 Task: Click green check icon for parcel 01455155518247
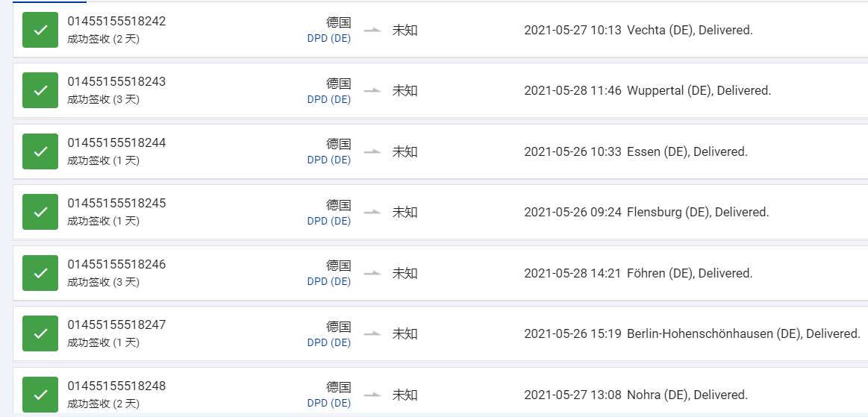coord(40,333)
